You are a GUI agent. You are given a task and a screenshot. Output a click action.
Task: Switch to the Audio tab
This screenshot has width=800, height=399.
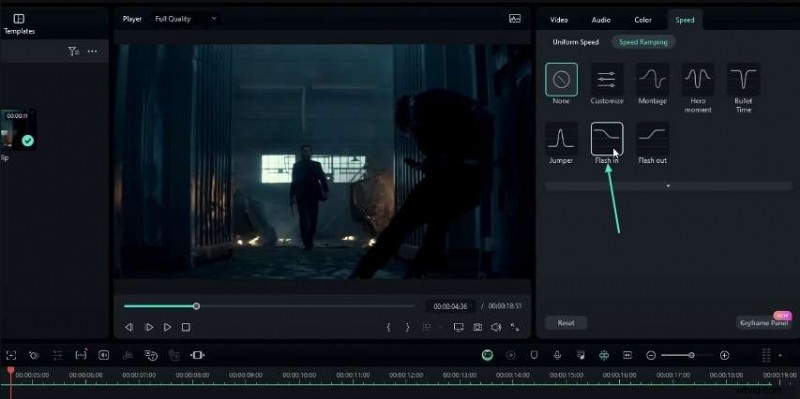pos(601,20)
